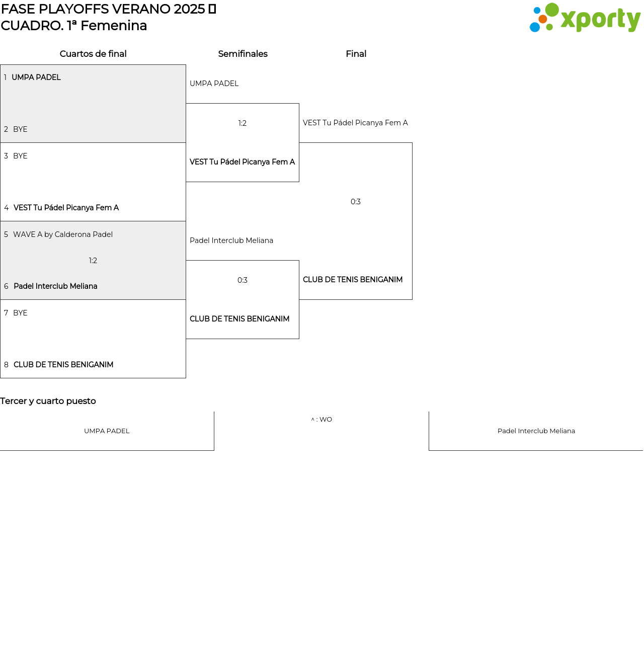Click the quarterfinal 1:2 score
The height and width of the screenshot is (645, 644).
pyautogui.click(x=93, y=261)
